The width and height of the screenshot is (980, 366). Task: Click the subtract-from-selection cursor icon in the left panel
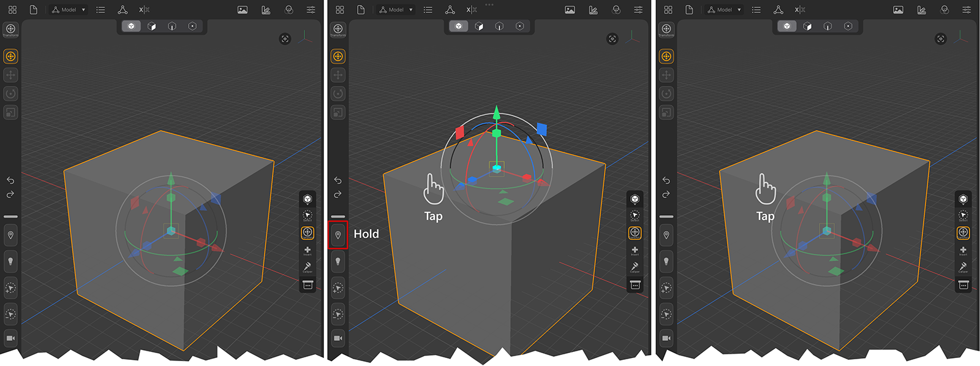[10, 314]
